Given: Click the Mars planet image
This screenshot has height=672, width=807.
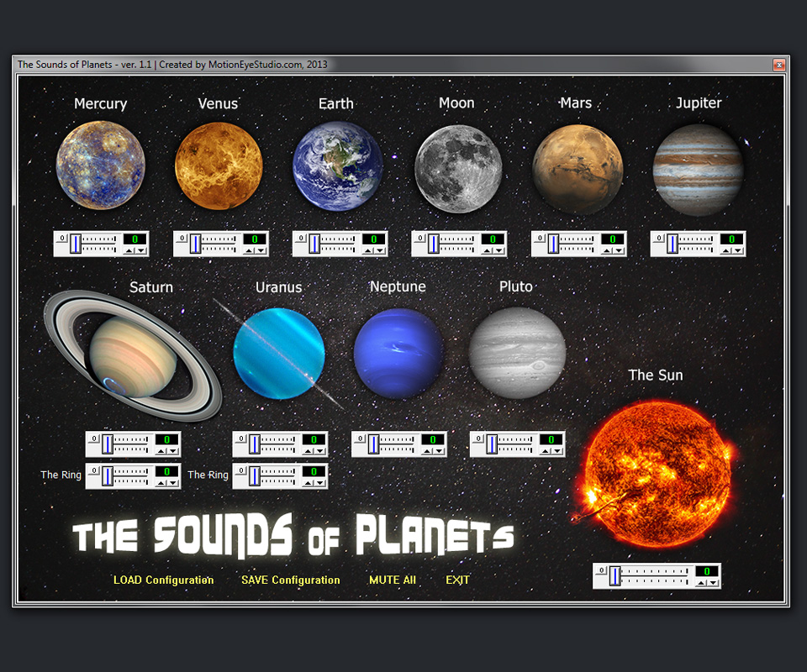Looking at the screenshot, I should point(578,169).
